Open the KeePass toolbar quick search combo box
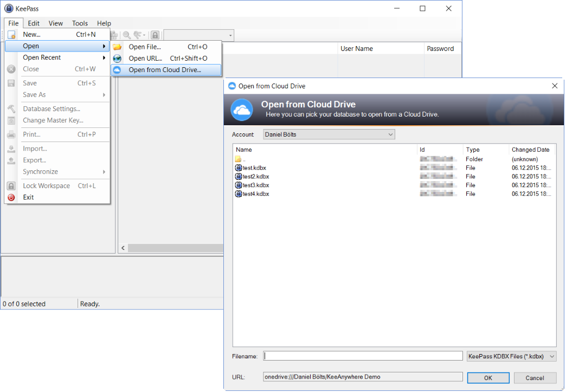Screen dimensions: 566x392 pos(198,35)
